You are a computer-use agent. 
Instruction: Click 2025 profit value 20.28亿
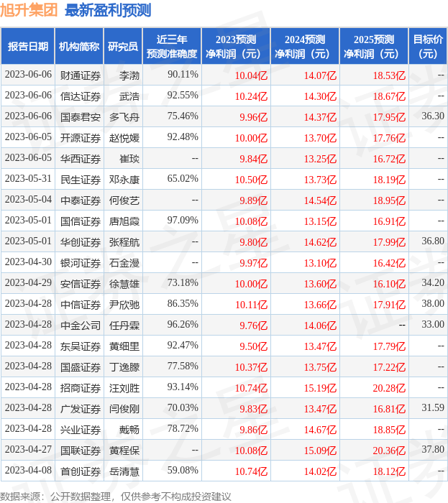tap(389, 389)
